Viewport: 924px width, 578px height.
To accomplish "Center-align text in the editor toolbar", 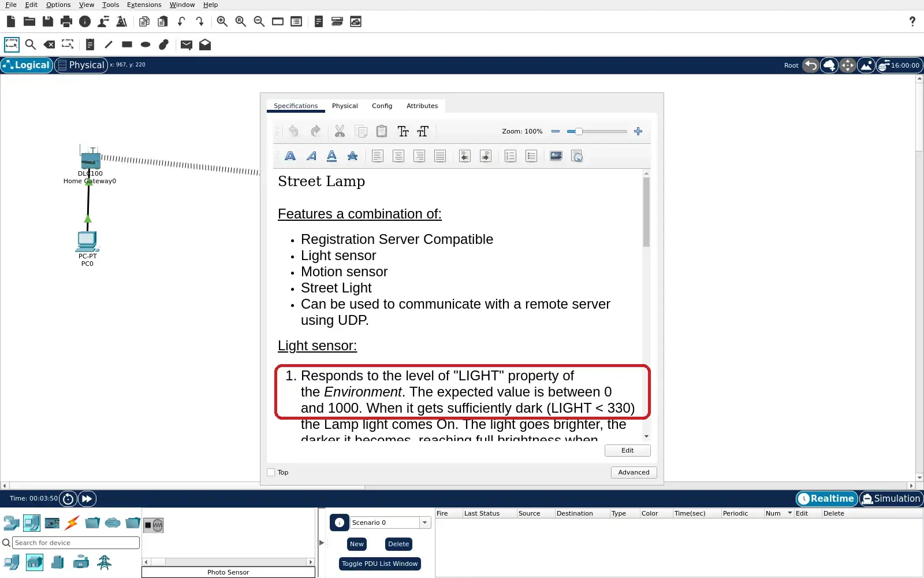I will [398, 156].
